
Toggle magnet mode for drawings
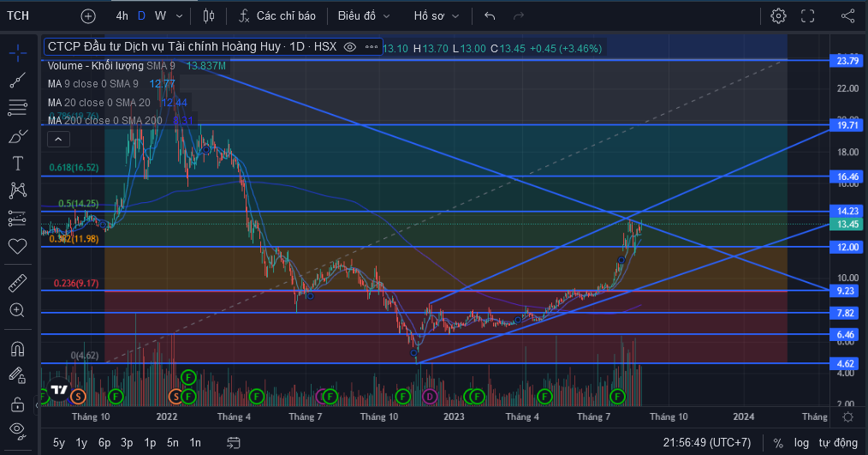click(18, 349)
